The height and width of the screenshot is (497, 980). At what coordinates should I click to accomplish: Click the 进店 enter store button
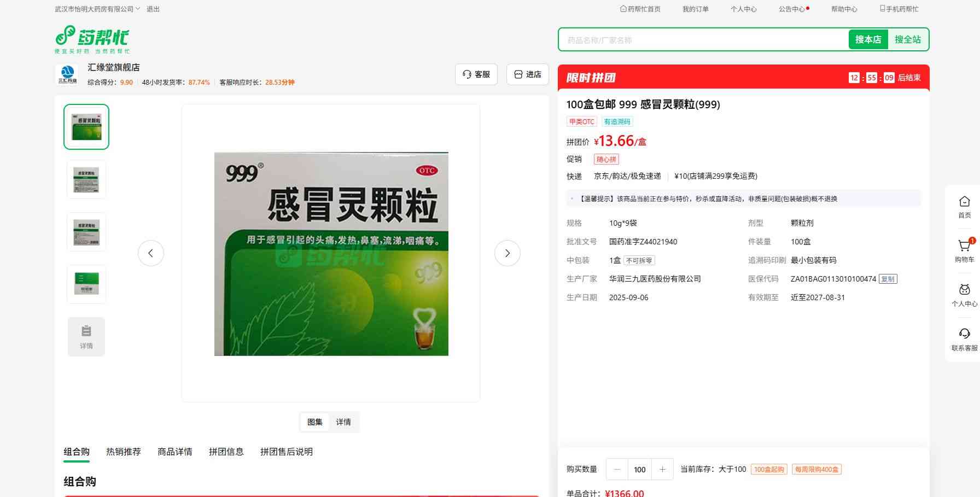(x=528, y=74)
